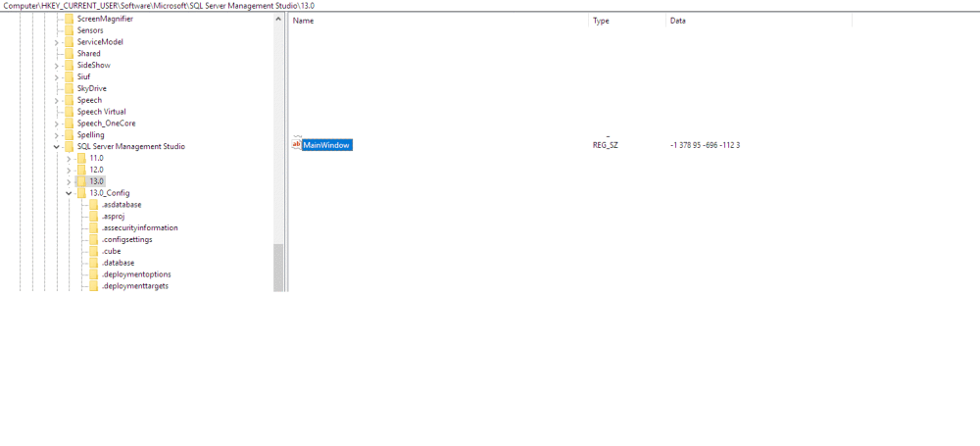Image resolution: width=980 pixels, height=446 pixels.
Task: Click the data '-1 378 95 -696 -112 3'
Action: tap(705, 145)
